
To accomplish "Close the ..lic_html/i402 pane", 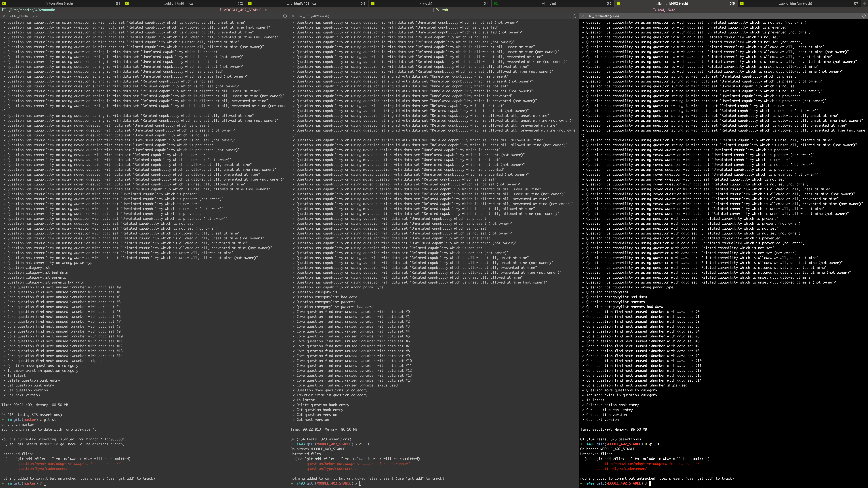I will coord(582,16).
